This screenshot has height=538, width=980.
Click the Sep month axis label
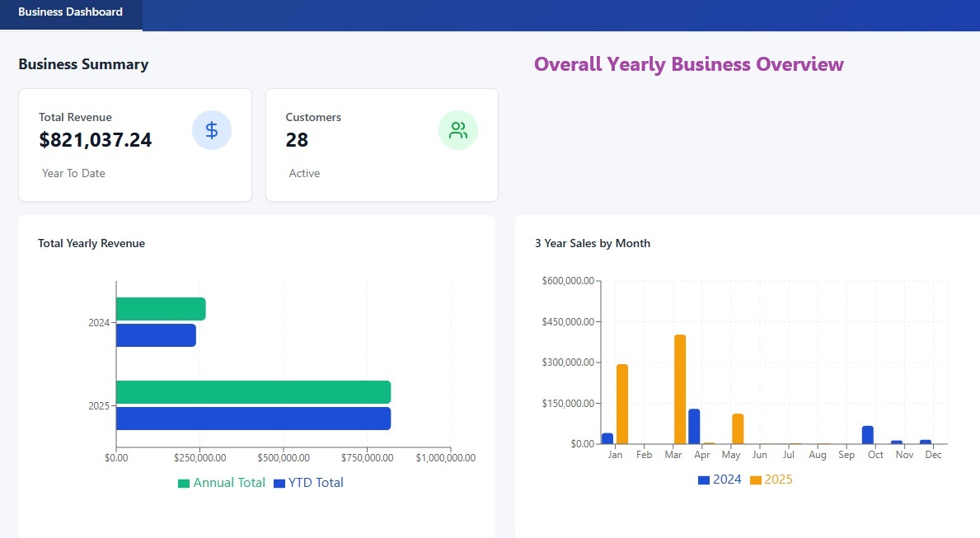coord(846,455)
